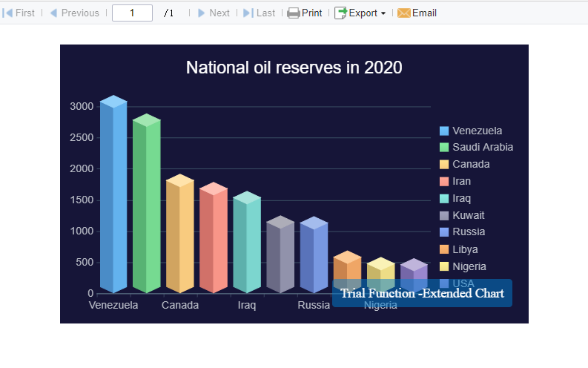
Task: Click the Print printer icon
Action: pos(293,13)
